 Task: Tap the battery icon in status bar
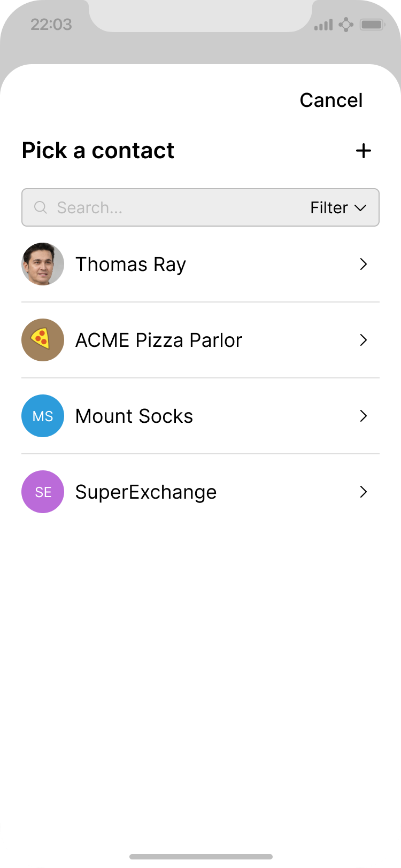point(372,25)
